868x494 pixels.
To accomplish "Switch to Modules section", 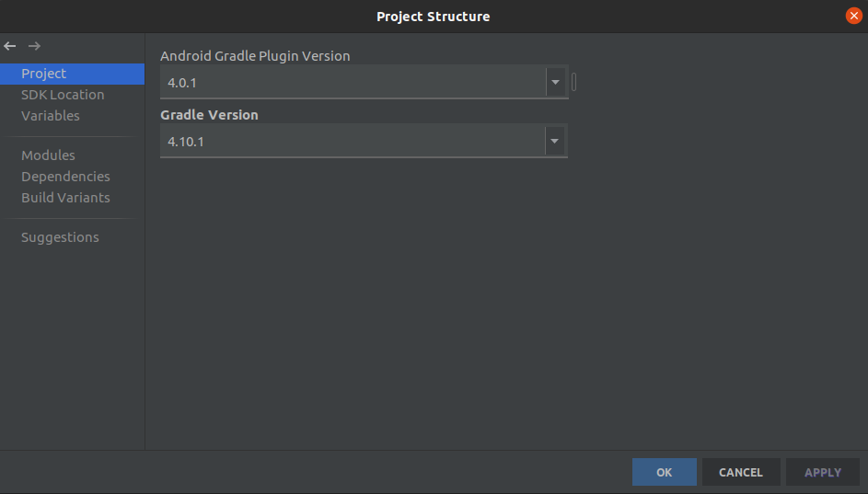I will pos(48,155).
